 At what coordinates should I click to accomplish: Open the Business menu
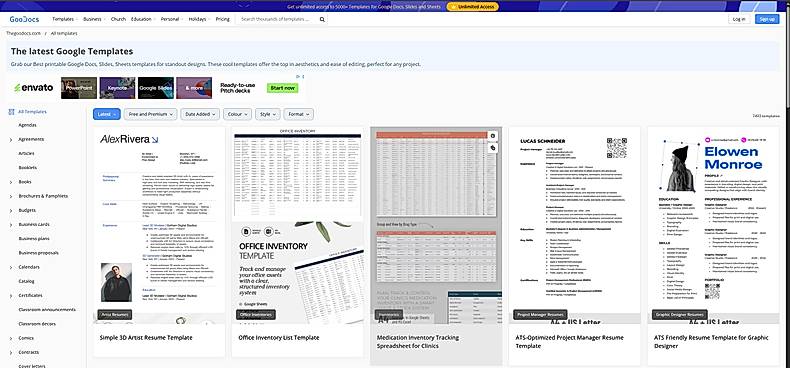coord(94,19)
